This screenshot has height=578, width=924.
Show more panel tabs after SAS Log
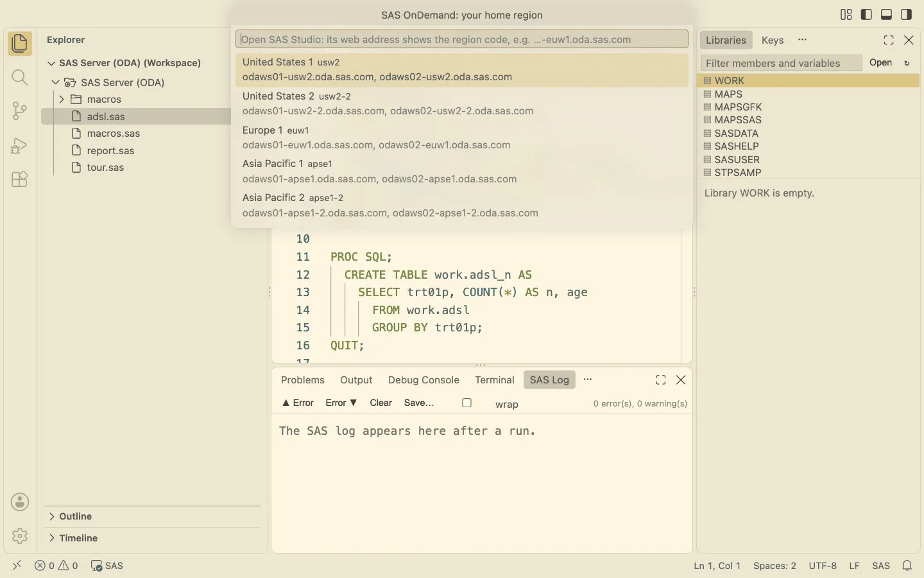tap(588, 380)
